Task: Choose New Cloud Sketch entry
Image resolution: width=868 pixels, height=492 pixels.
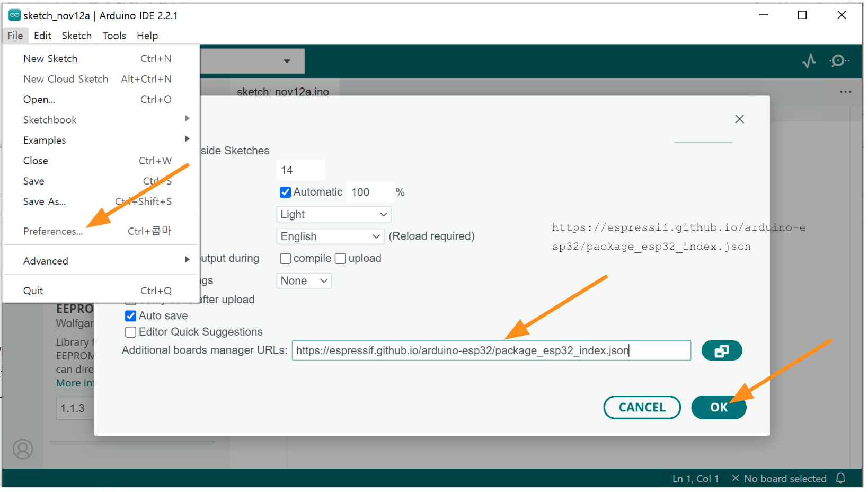Action: [x=101, y=79]
